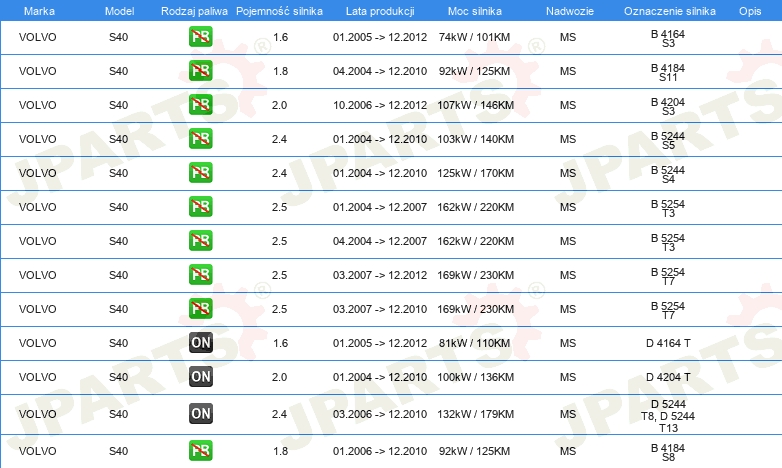The height and width of the screenshot is (468, 782).
Task: Click the 132kW / 179KM power cell
Action: point(475,414)
